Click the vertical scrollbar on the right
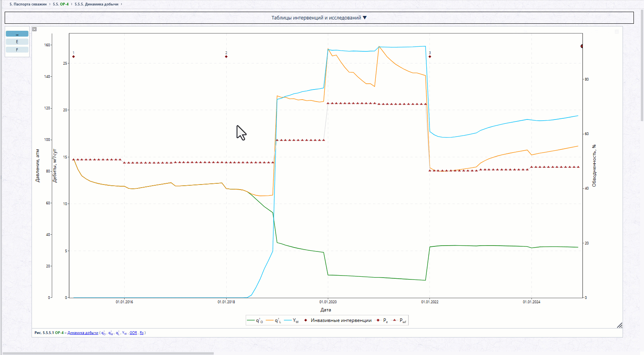644x355 pixels. point(642,66)
